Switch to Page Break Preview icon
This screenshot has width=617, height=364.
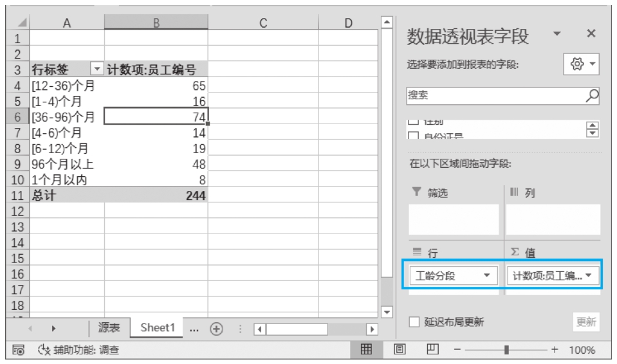point(432,349)
